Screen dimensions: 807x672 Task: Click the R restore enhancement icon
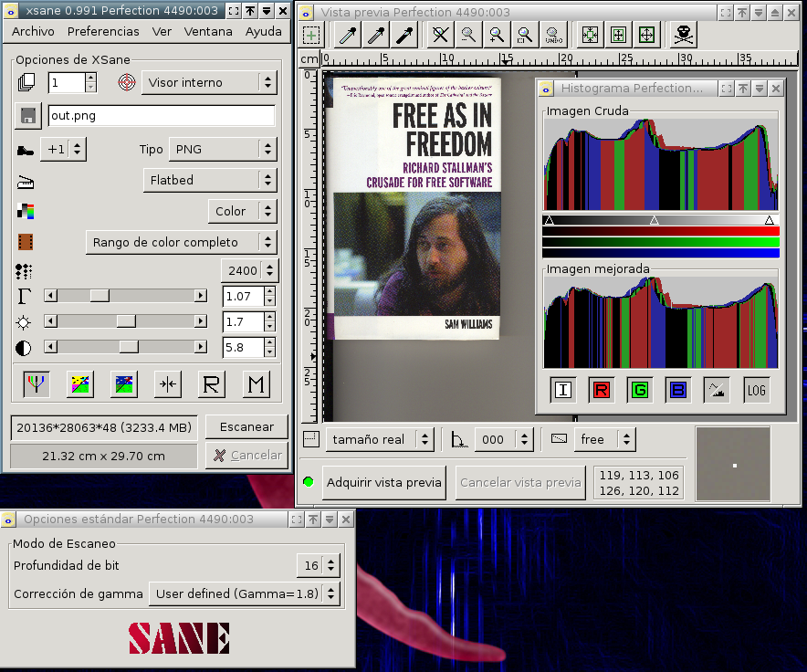212,384
